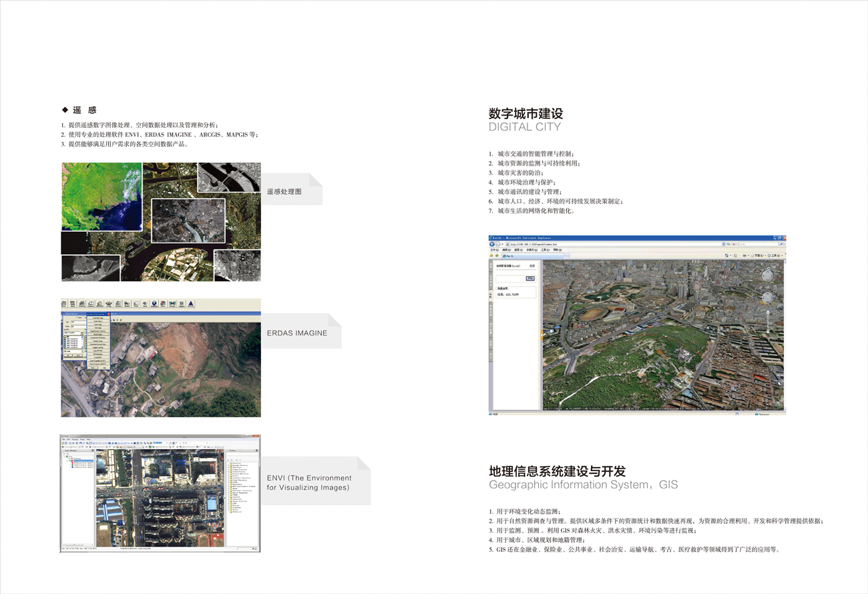
Task: Click the button beside the Earth side panel input
Action: 530,278
